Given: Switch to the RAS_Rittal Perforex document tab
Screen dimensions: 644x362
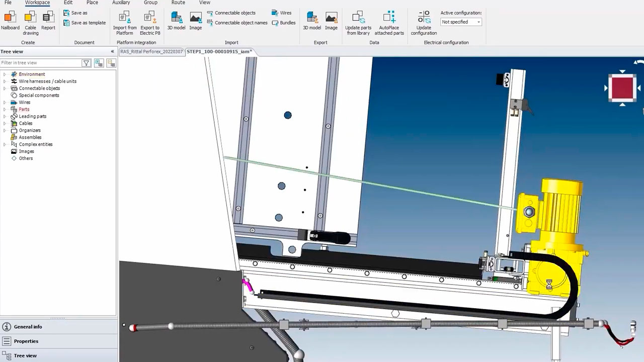Looking at the screenshot, I should tap(151, 52).
